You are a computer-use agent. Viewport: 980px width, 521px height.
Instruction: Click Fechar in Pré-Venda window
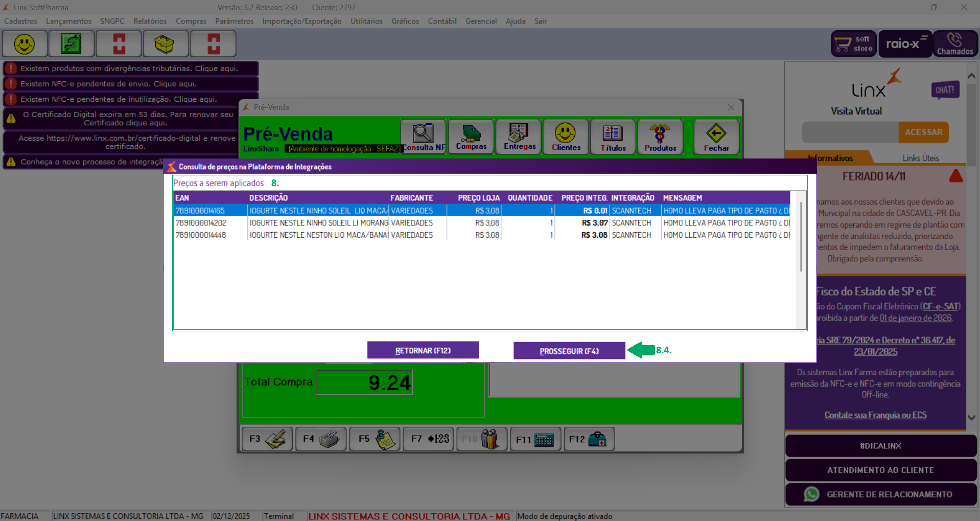[x=716, y=137]
